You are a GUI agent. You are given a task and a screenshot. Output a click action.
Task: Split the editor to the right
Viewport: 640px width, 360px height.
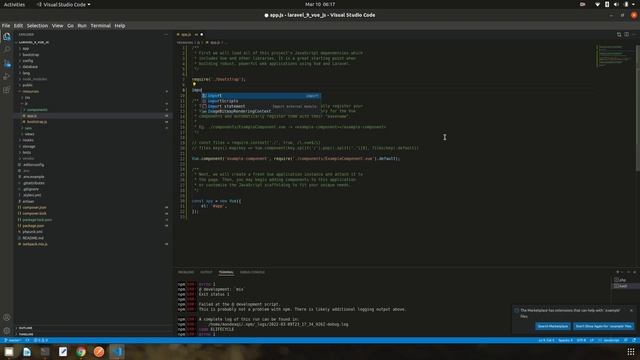click(627, 35)
